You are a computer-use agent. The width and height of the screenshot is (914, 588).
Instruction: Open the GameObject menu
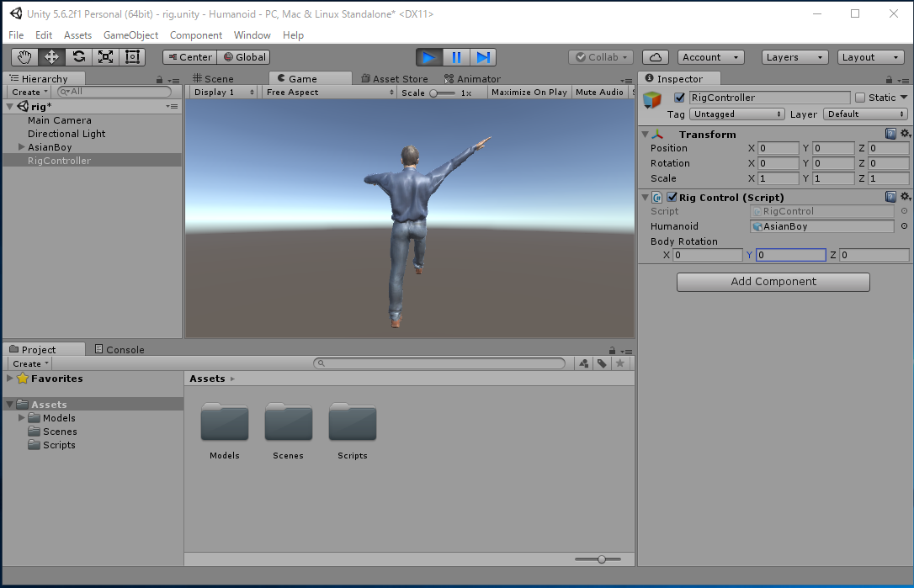click(130, 35)
